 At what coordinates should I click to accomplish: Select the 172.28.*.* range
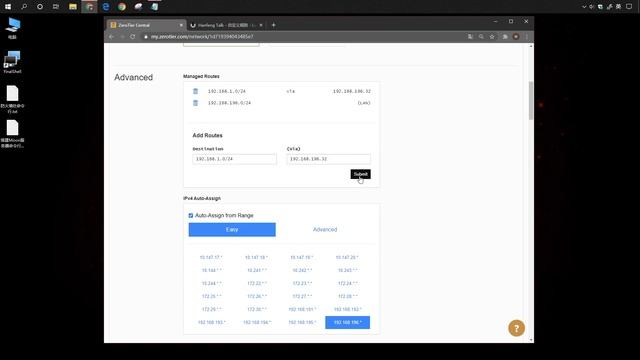[x=347, y=296]
